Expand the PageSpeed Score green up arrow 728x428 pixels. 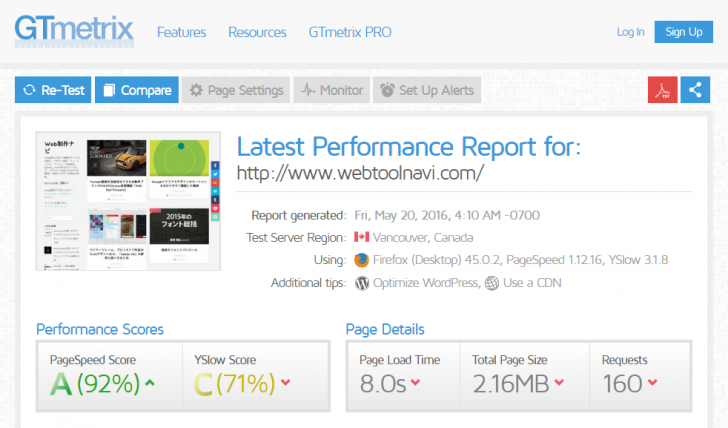pos(150,383)
